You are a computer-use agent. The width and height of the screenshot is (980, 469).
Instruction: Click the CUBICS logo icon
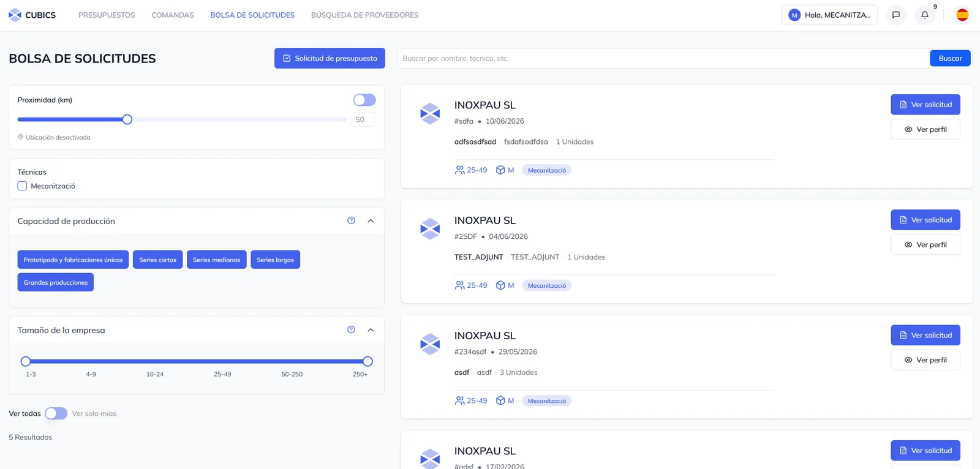click(15, 15)
